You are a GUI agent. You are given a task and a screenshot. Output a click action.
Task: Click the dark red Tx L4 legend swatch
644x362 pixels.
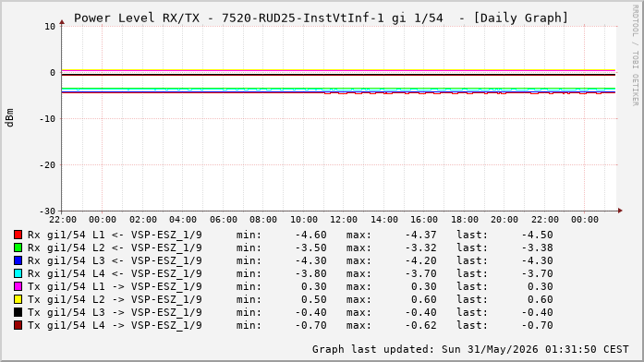click(18, 325)
